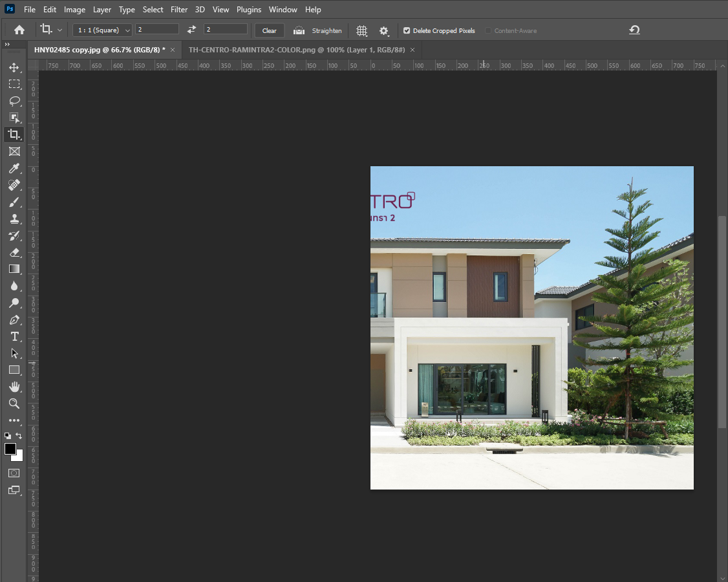Select the Frame tool
This screenshot has height=582, width=728.
pyautogui.click(x=14, y=151)
